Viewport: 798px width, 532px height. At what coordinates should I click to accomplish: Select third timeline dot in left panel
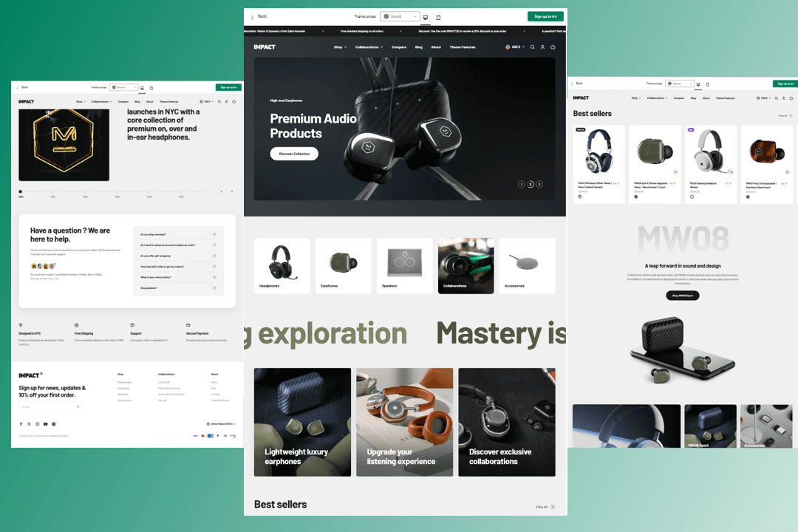click(85, 191)
